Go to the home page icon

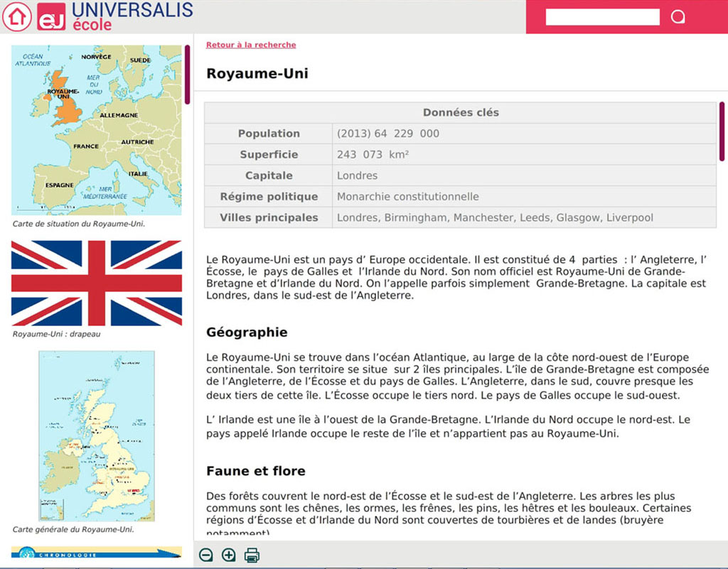click(x=17, y=17)
